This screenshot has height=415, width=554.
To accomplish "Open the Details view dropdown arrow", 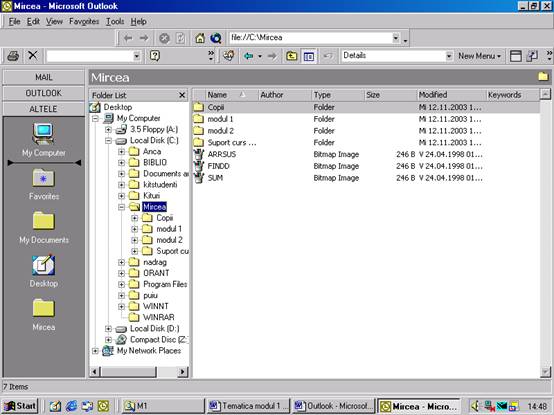I will [449, 56].
